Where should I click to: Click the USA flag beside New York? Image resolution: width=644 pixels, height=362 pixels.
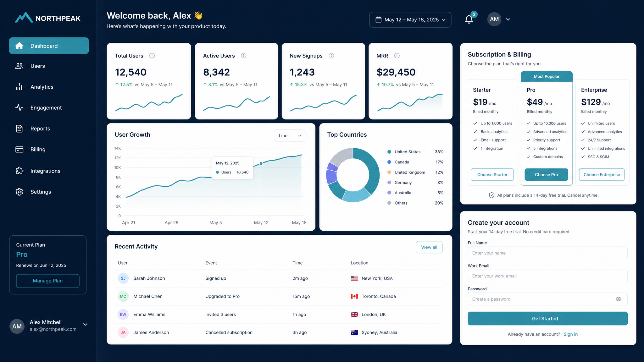tap(354, 278)
